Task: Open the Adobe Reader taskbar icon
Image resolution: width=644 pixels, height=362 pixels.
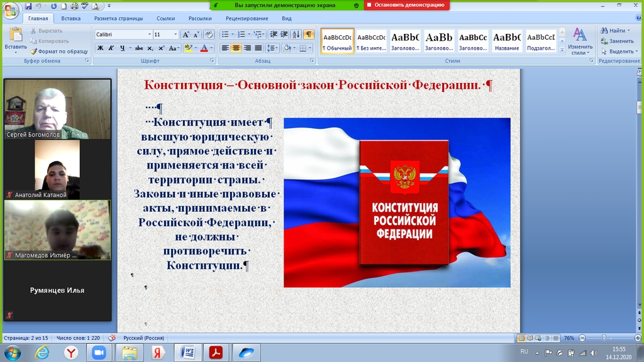Action: point(216,353)
